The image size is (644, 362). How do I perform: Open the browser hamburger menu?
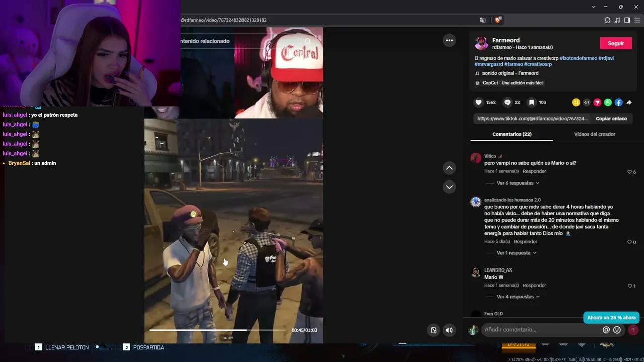pos(637,20)
